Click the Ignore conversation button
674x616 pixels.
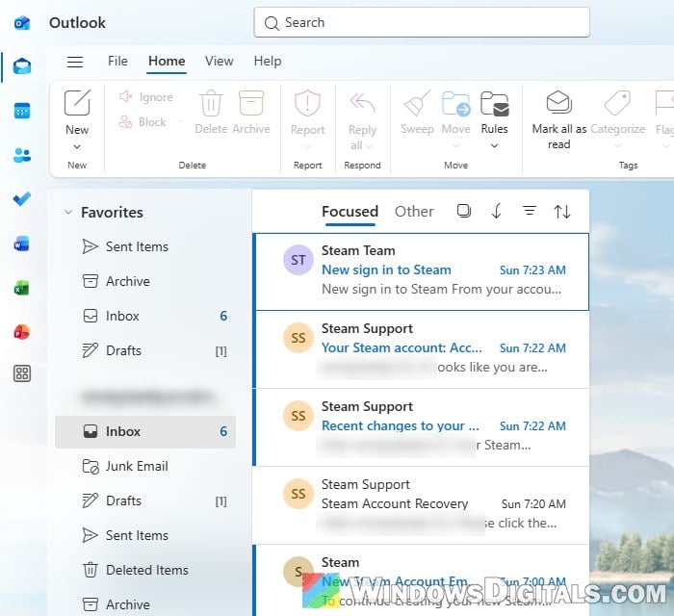[146, 97]
